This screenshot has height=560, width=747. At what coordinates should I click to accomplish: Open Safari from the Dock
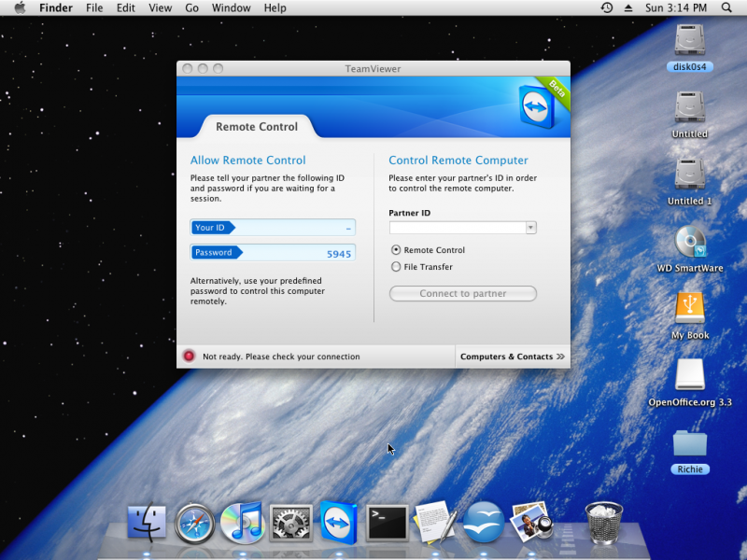(x=193, y=523)
